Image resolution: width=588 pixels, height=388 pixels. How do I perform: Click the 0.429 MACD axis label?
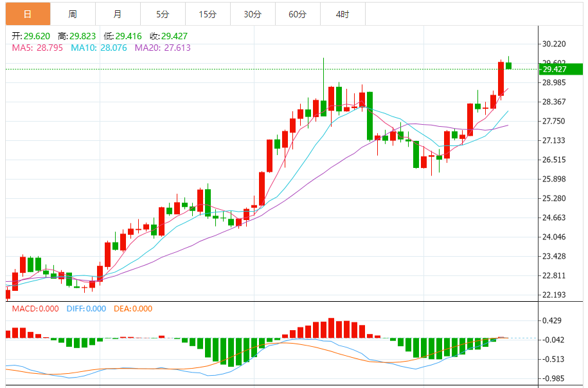[x=552, y=321]
